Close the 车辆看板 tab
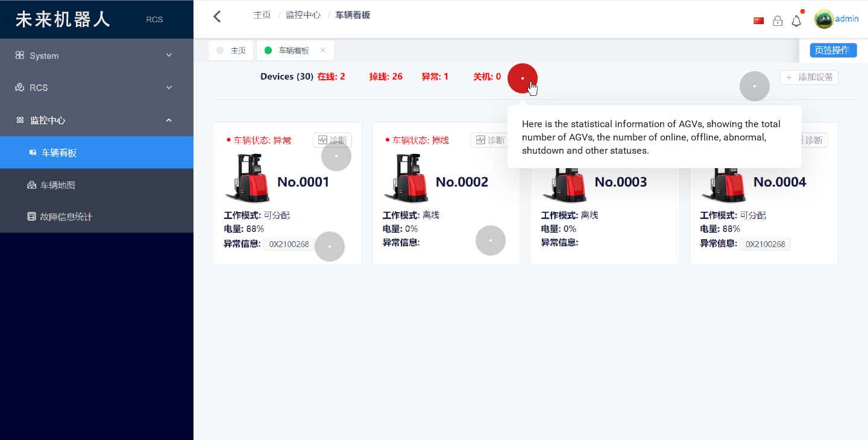Screen dimensions: 868x440 (x=322, y=50)
